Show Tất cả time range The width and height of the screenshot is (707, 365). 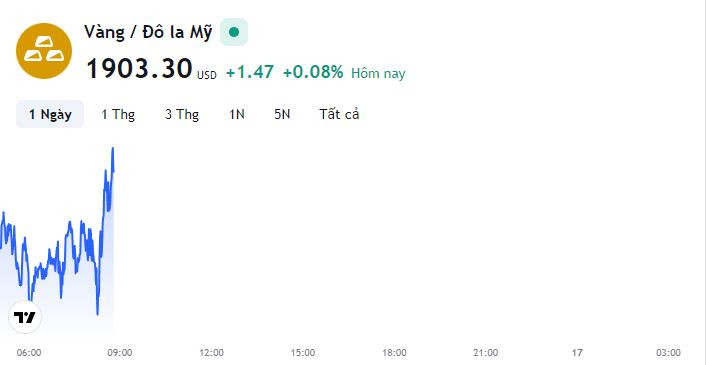click(x=339, y=114)
